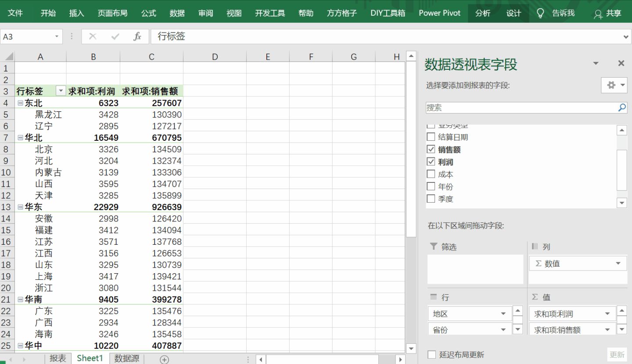Open the 分析 PivotTable tab
This screenshot has width=632, height=364.
(483, 13)
